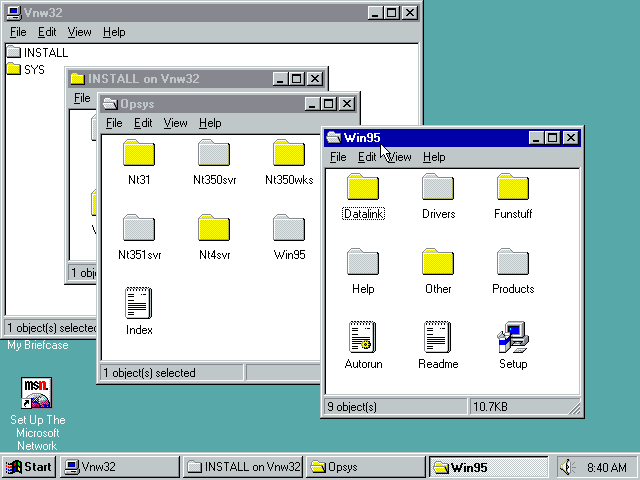Open the Edit menu in Vnw32 window
The height and width of the screenshot is (480, 640).
coord(47,32)
